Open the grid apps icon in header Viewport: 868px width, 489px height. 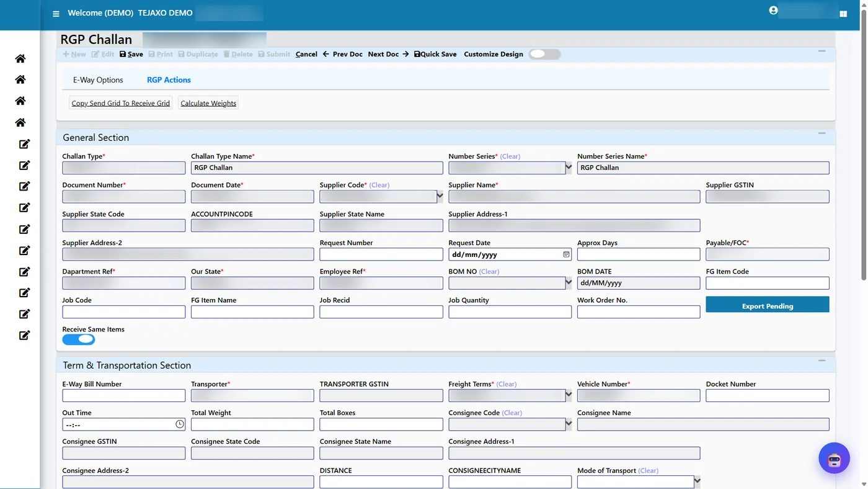843,14
